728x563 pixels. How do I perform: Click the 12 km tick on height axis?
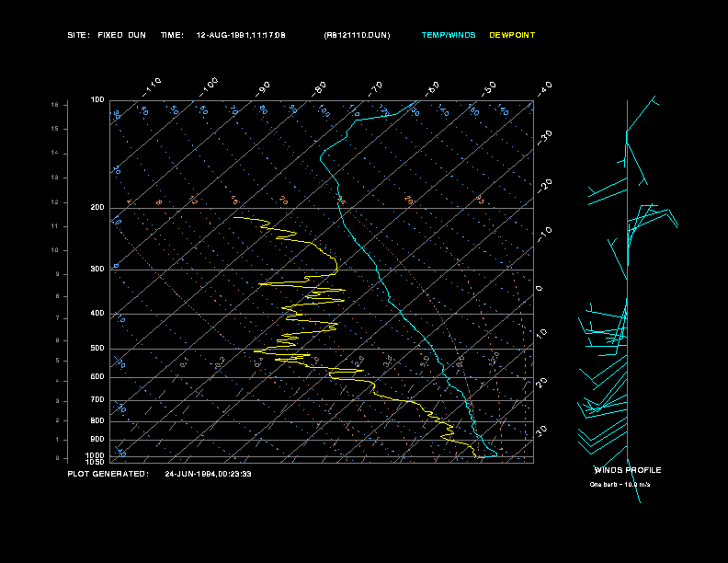(x=55, y=202)
